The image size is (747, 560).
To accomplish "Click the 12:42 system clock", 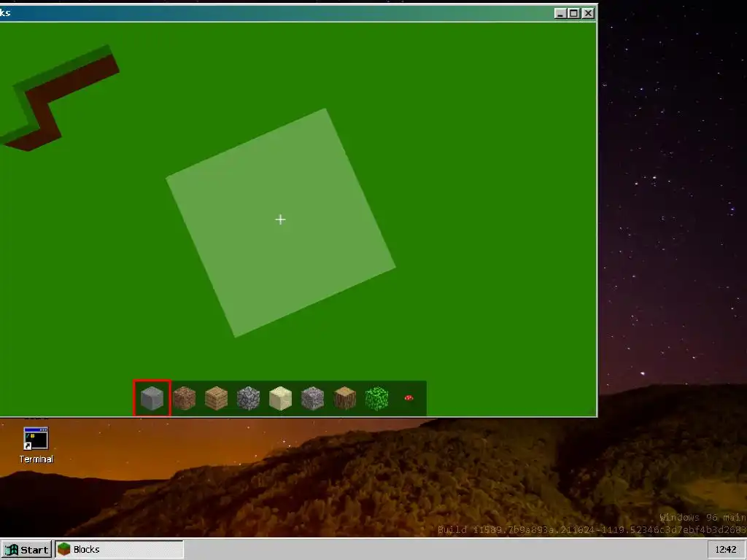I will point(726,550).
